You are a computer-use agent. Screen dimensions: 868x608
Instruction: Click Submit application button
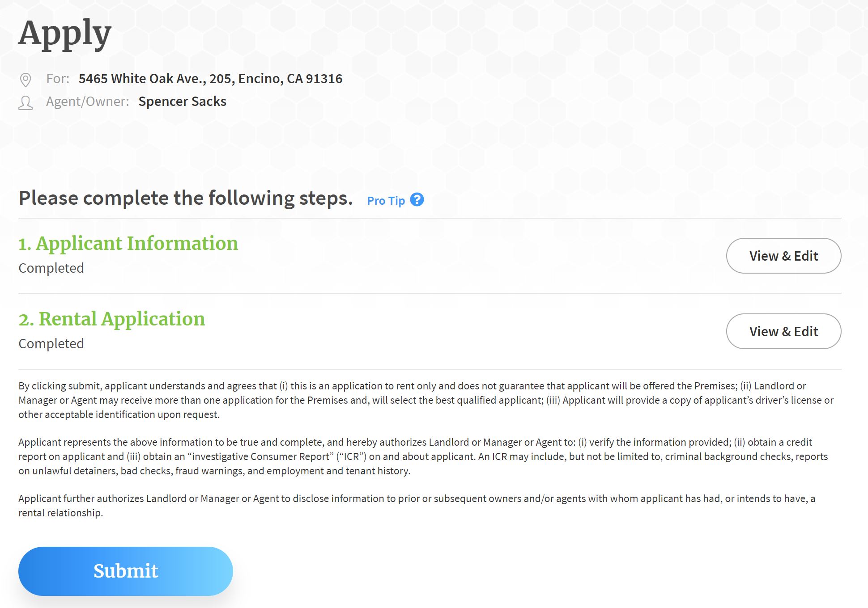point(125,570)
